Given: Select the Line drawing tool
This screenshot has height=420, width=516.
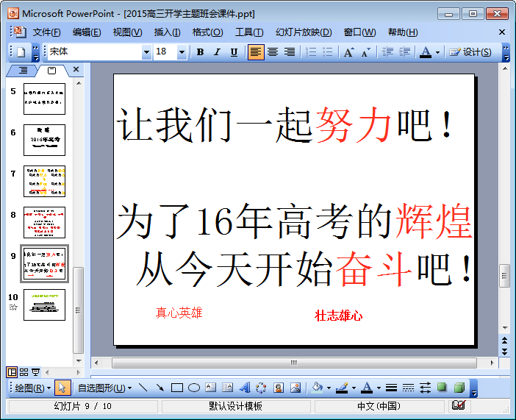Looking at the screenshot, I should 143,388.
